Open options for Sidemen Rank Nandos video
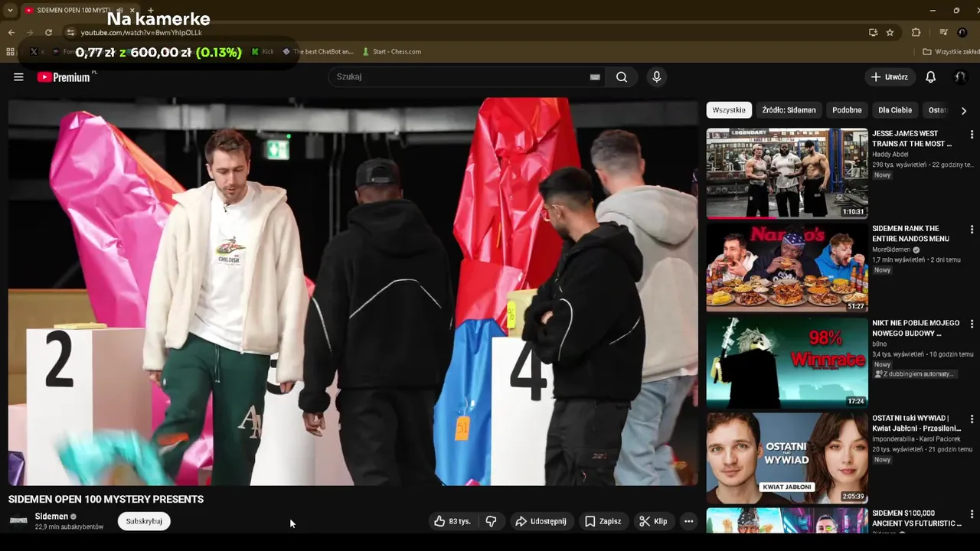 click(x=972, y=230)
